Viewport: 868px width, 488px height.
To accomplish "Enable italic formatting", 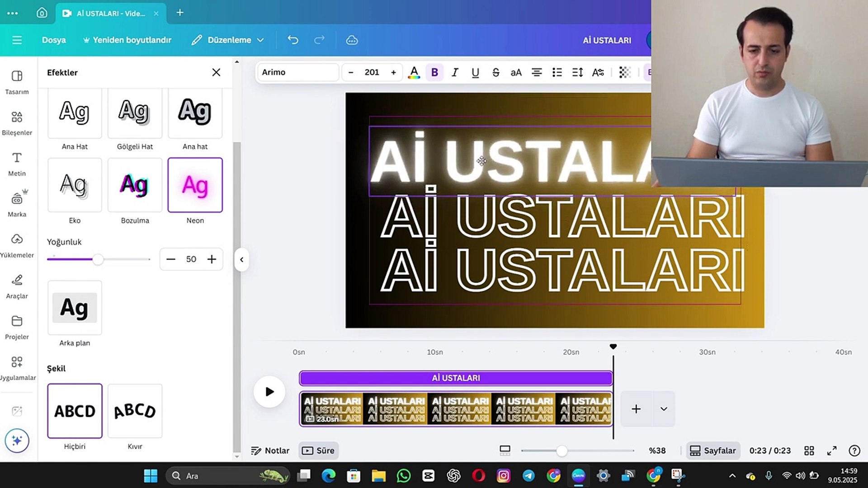I will tap(455, 72).
